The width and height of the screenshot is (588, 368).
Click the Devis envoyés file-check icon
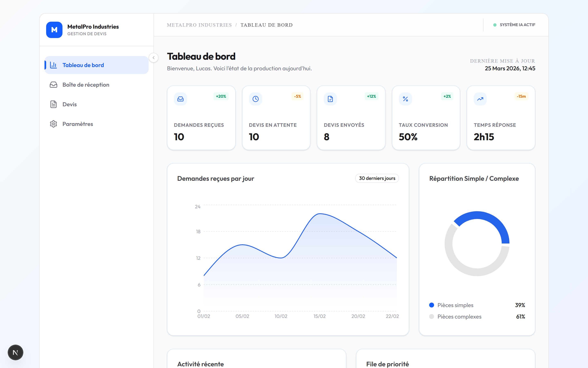(x=331, y=99)
